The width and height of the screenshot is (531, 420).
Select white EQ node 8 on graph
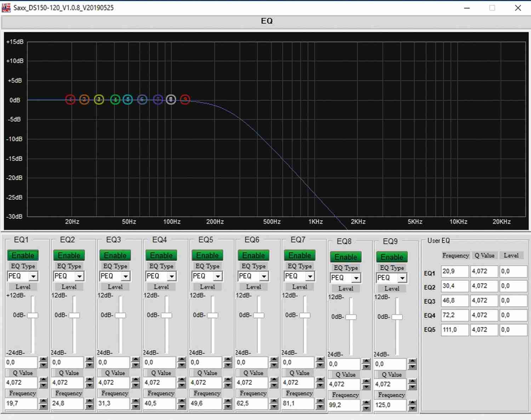[171, 100]
